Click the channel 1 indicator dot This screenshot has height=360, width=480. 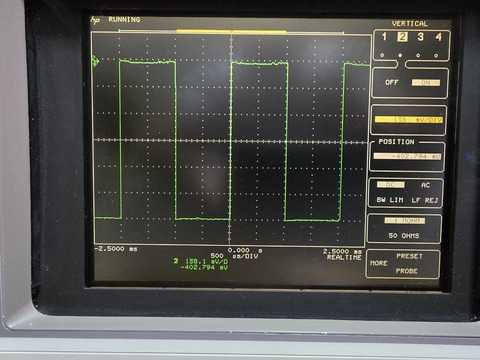point(382,55)
